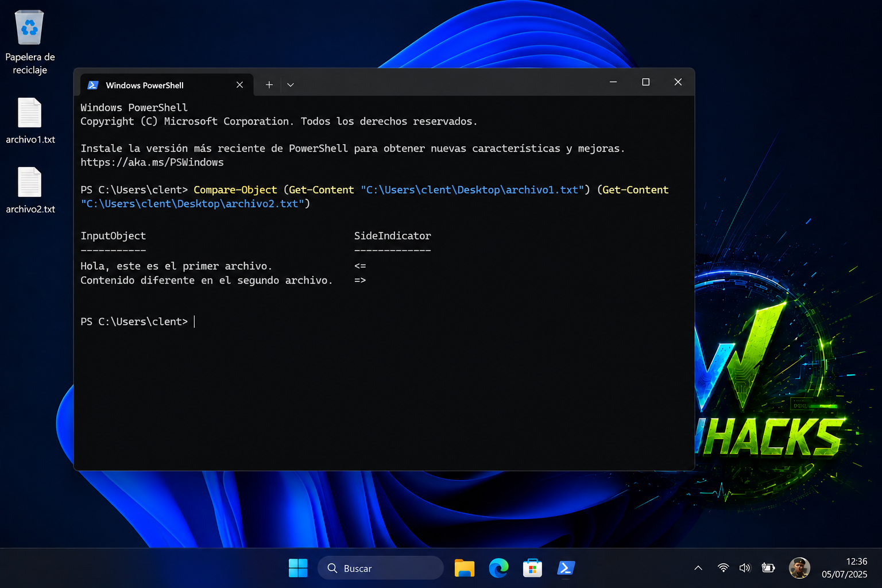Click the PowerShell icon in the tab

tap(93, 85)
